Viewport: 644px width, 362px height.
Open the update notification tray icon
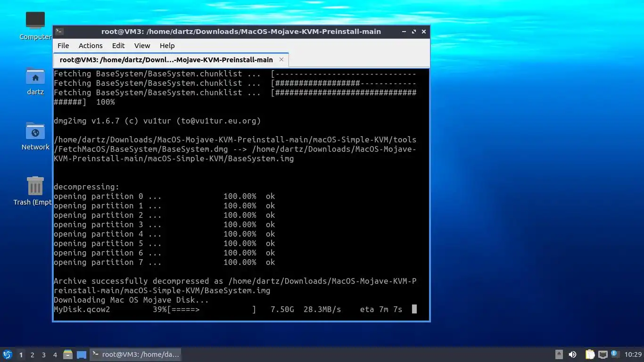(x=614, y=354)
